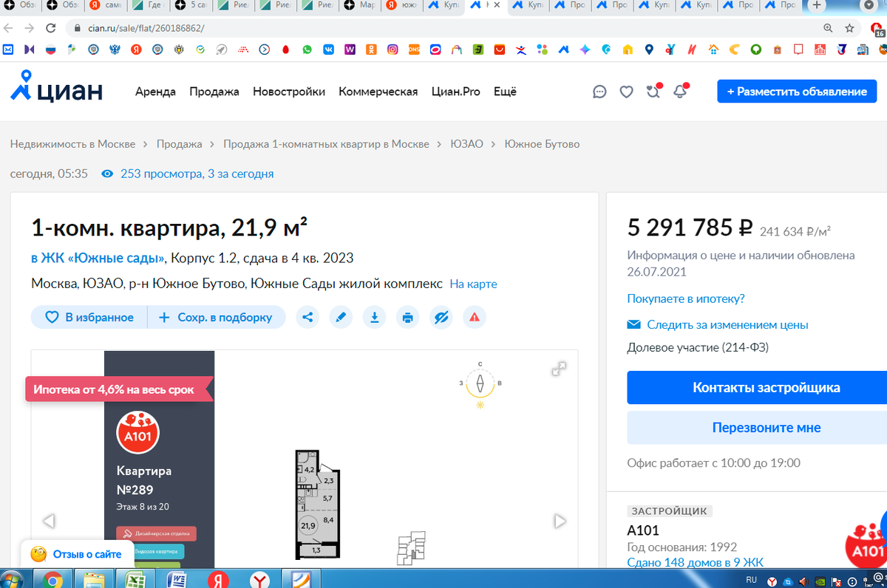Screen dimensions: 887x588
Task: Go to Продажа 1-комнатных квартир в Москве breadcrumb
Action: click(x=326, y=144)
